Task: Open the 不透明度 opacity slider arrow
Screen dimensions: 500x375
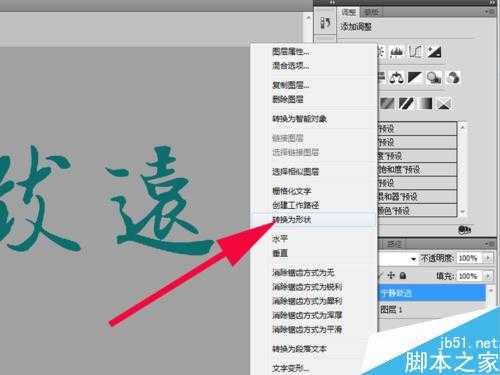Action: (488, 258)
